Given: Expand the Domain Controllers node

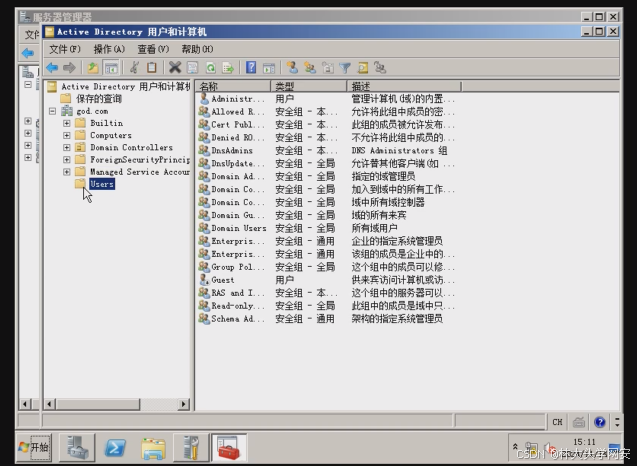Looking at the screenshot, I should 67,147.
